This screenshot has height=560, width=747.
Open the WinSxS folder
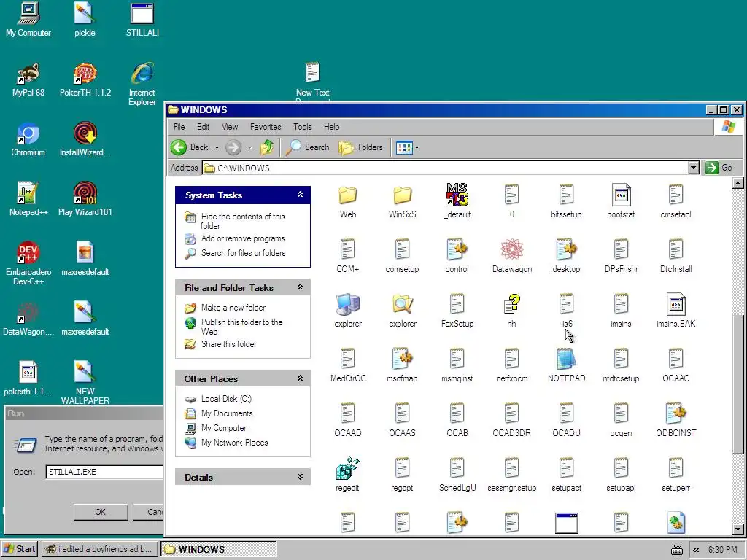[402, 195]
